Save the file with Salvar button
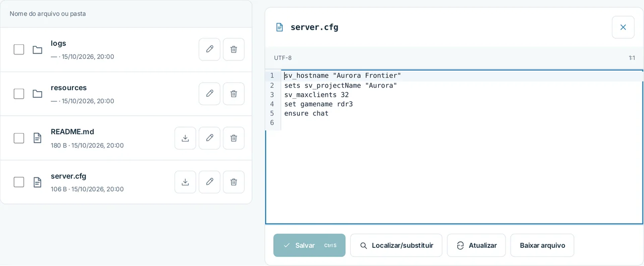The height and width of the screenshot is (266, 644). tap(309, 245)
